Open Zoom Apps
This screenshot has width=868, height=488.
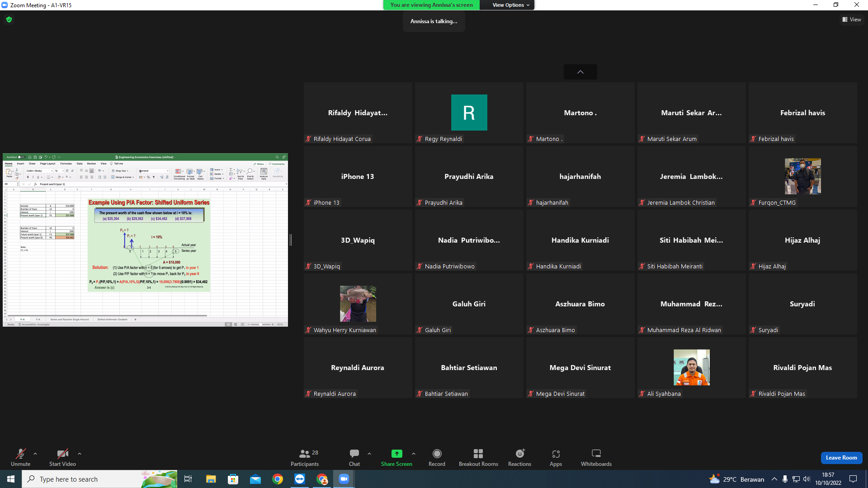556,457
